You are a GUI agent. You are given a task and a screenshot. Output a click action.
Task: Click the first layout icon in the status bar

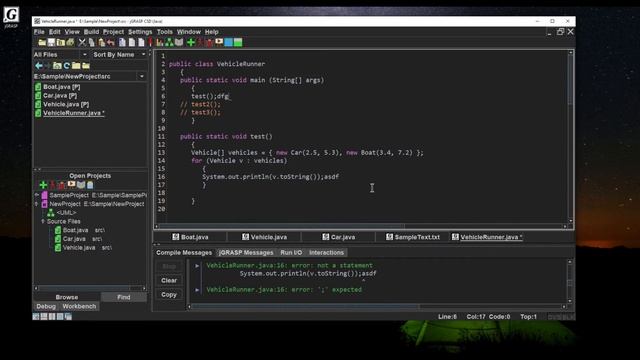(x=36, y=316)
